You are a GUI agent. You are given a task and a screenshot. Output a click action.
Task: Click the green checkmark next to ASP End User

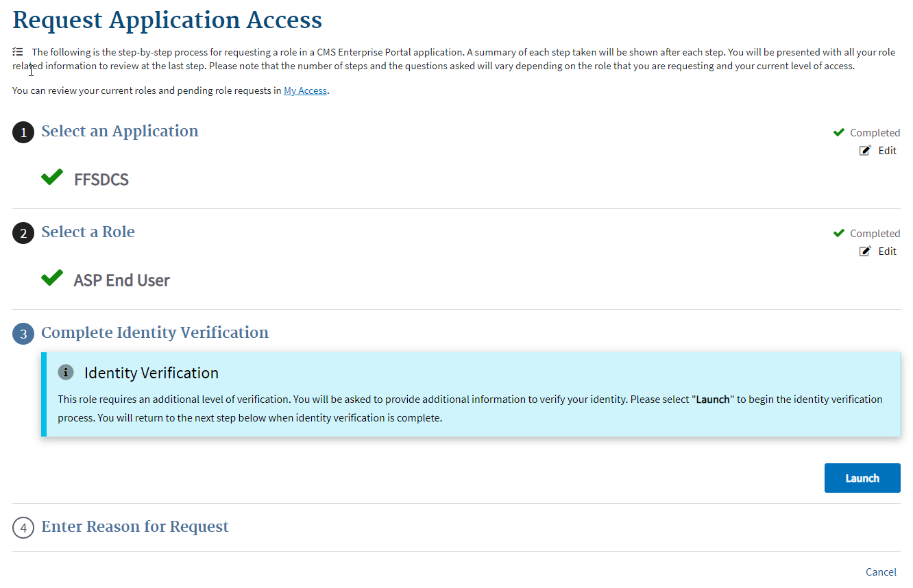(x=52, y=278)
